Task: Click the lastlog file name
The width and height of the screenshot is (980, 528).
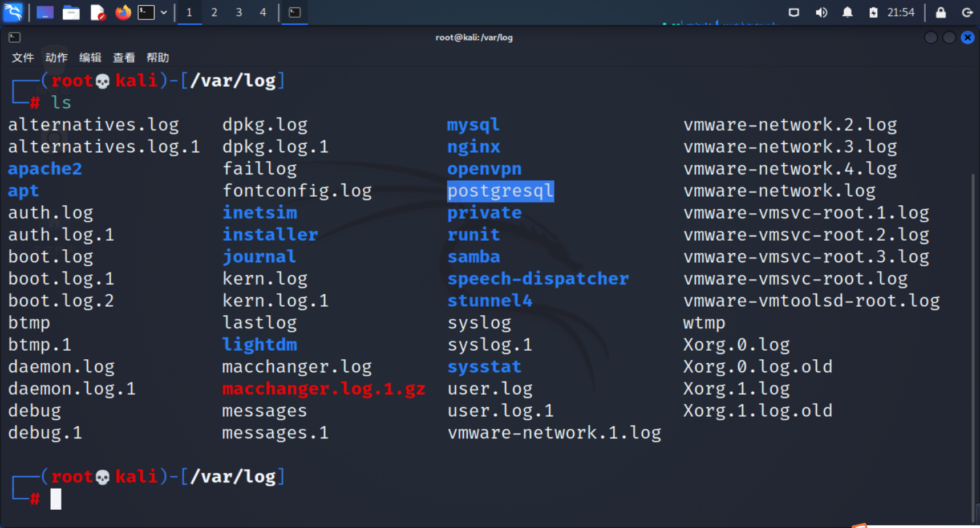Action: click(x=260, y=323)
